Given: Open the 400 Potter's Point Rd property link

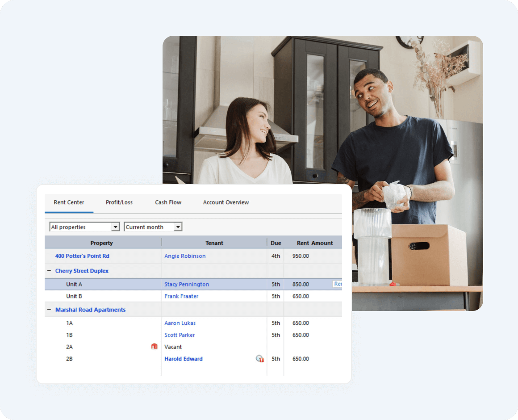Looking at the screenshot, I should click(x=82, y=256).
